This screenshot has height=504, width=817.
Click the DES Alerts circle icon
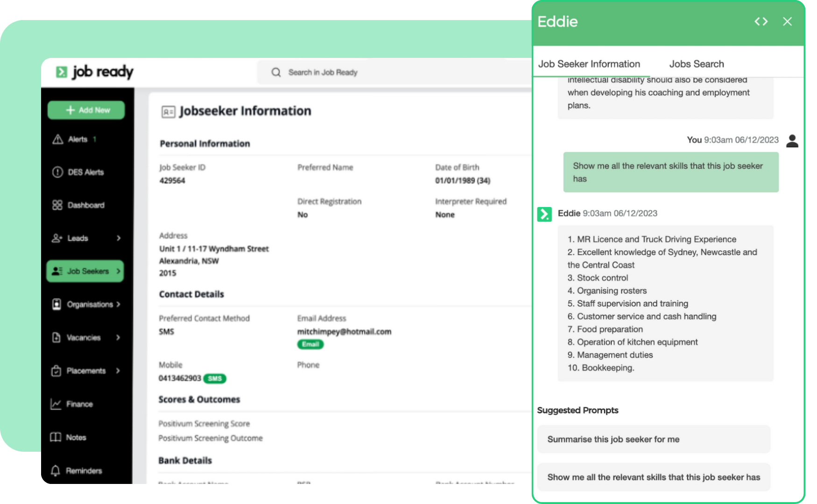click(x=57, y=172)
